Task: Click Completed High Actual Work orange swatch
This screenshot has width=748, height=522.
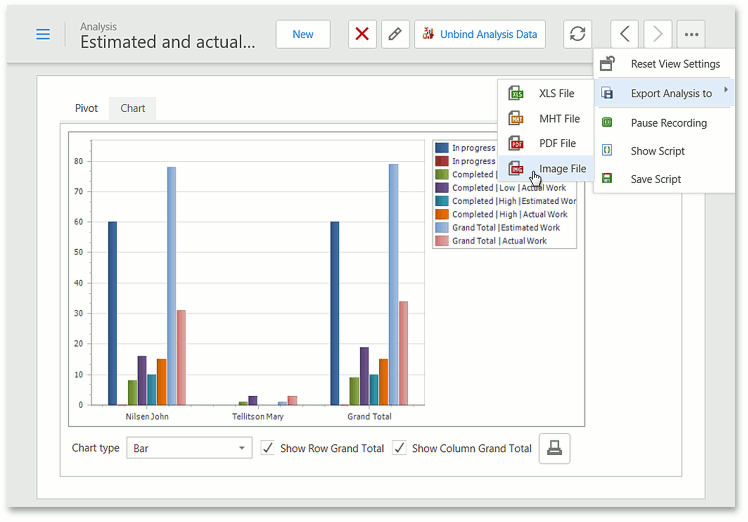Action: pos(442,214)
